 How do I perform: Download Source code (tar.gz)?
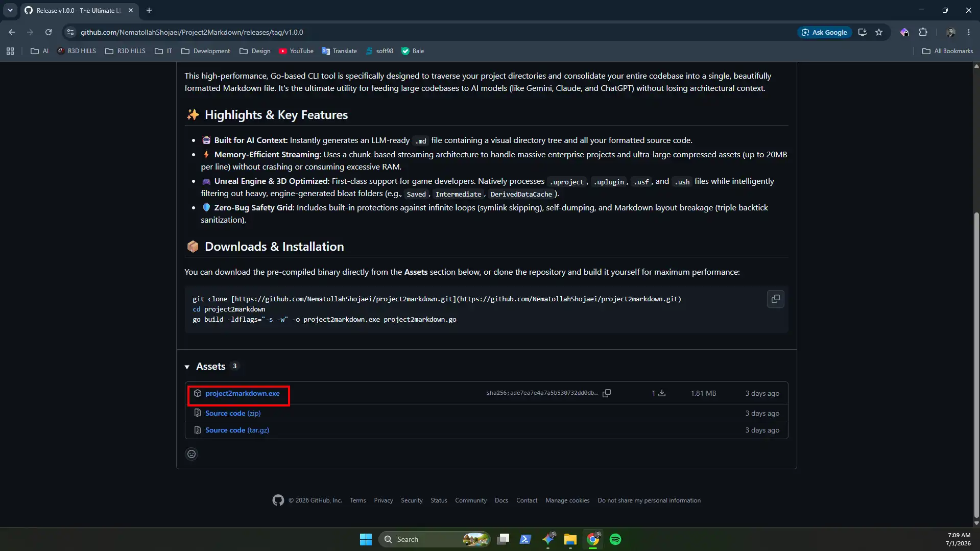(237, 430)
